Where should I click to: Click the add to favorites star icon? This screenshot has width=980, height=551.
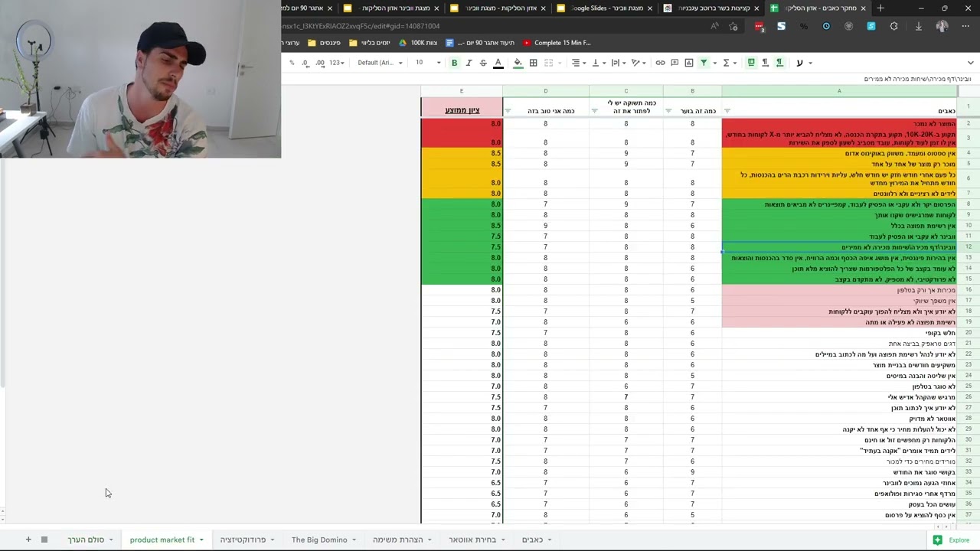tap(733, 26)
